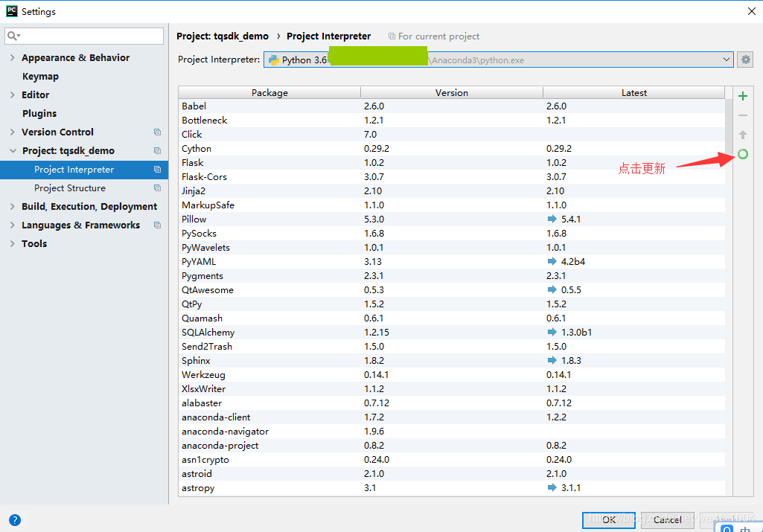This screenshot has height=532, width=763.
Task: Open the interpreter gear settings icon
Action: point(745,60)
